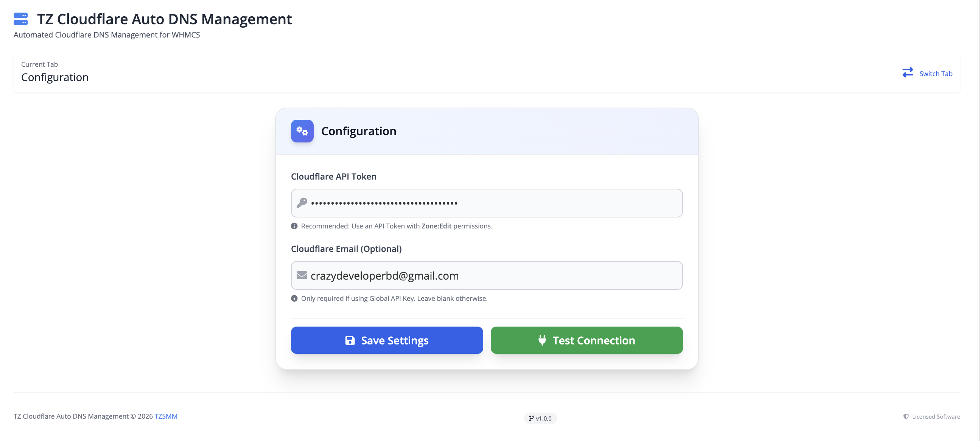980x441 pixels.
Task: Select the Cloudflare Email input field
Action: [486, 275]
